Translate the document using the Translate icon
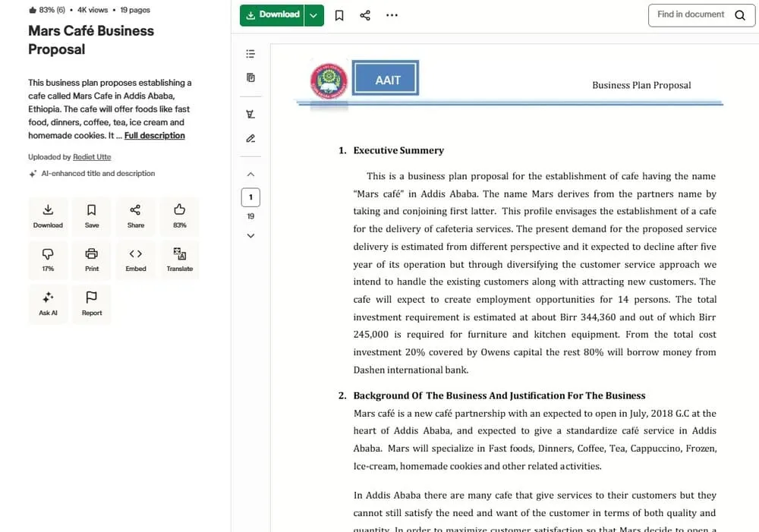The image size is (759, 532). point(180,259)
